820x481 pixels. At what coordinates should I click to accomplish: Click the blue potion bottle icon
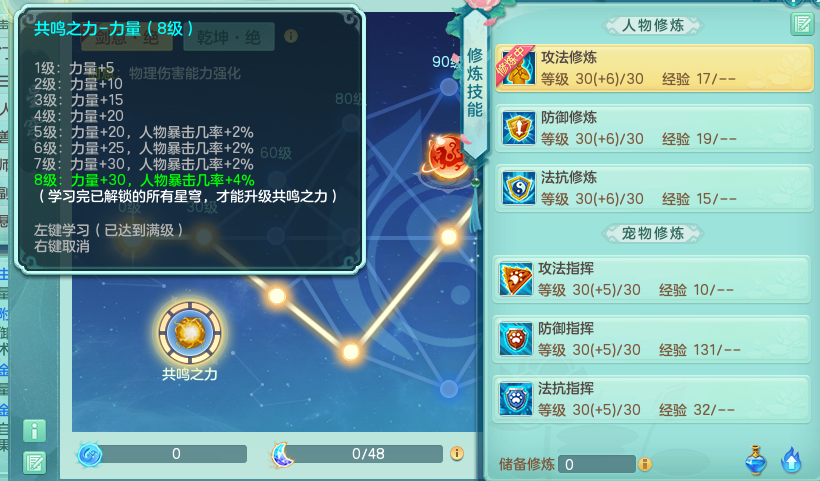point(756,460)
